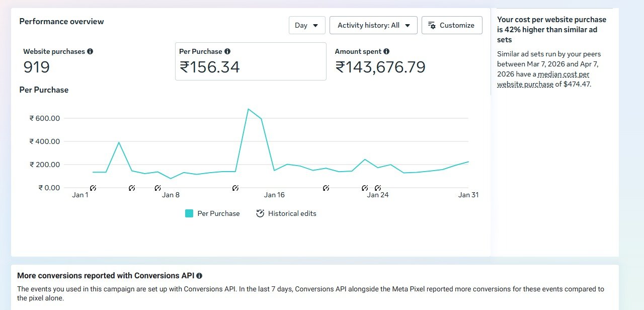
Task: Click the Amount spent info icon
Action: [386, 51]
